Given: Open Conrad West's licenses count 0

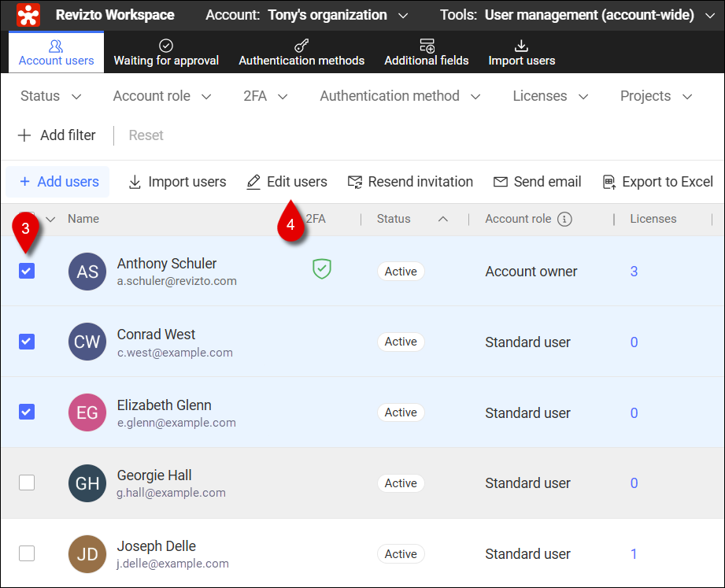Looking at the screenshot, I should [x=634, y=342].
